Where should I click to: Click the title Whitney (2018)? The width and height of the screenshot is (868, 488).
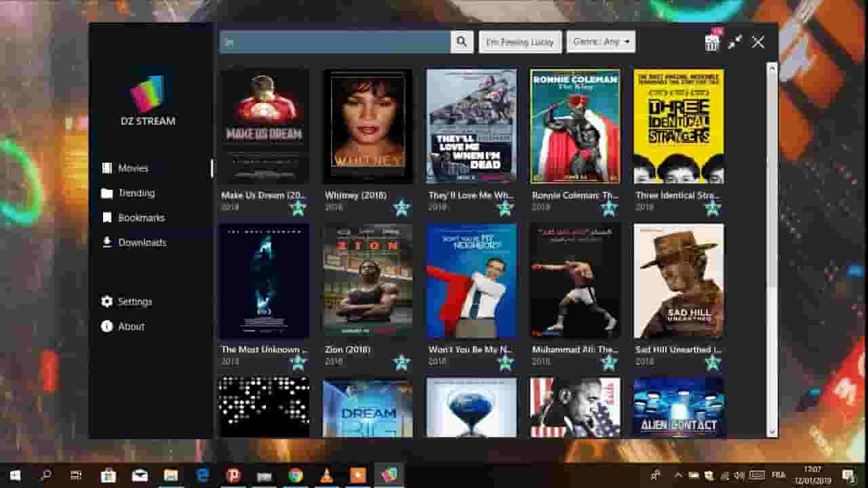[x=355, y=195]
